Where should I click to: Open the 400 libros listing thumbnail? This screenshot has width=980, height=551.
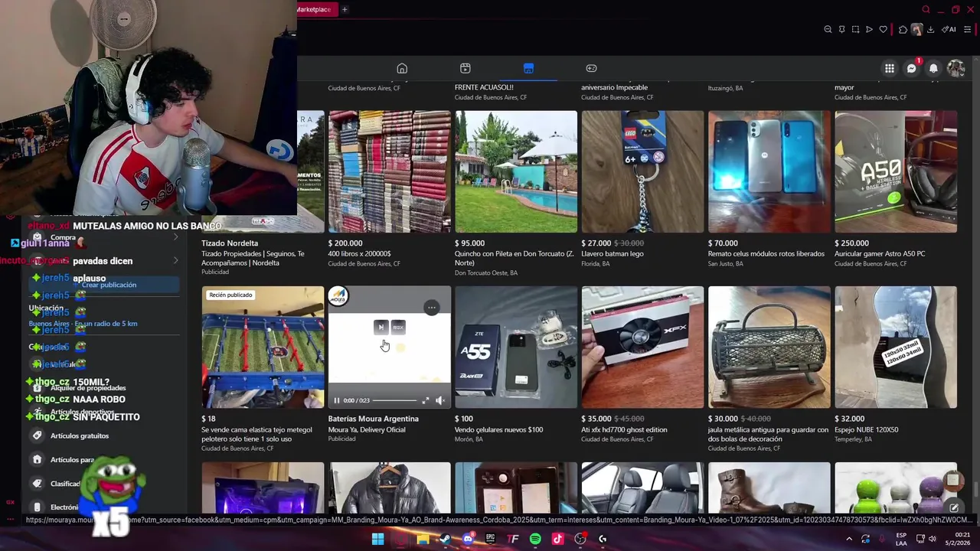pyautogui.click(x=390, y=171)
